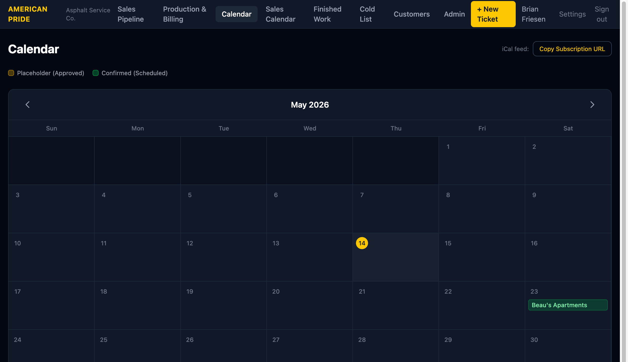The width and height of the screenshot is (644, 362).
Task: Select May 24 day cell
Action: click(x=51, y=346)
